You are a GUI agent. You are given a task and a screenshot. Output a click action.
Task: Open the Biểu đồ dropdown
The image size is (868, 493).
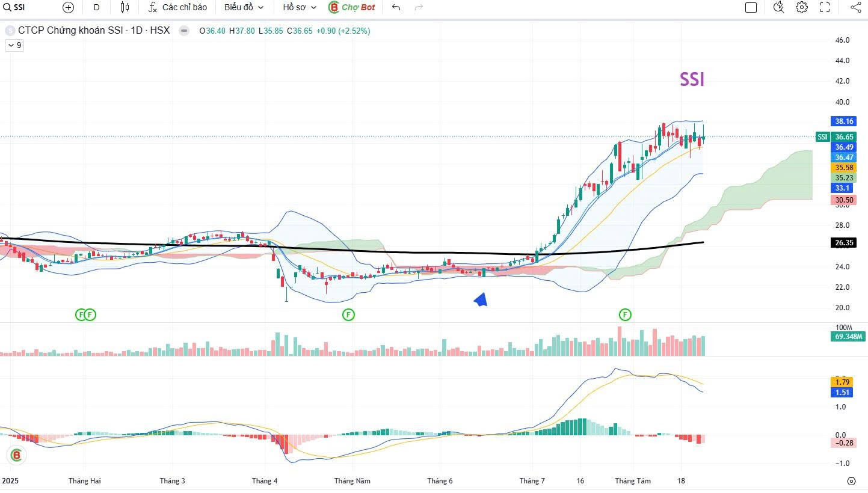(244, 7)
